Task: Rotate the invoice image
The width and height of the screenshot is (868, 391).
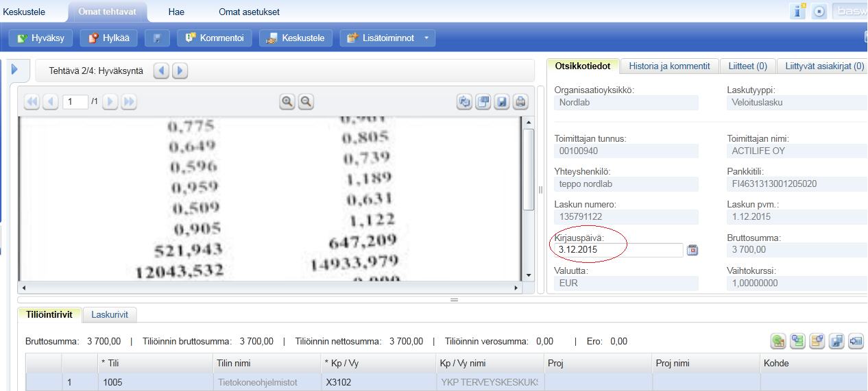Action: tap(465, 102)
